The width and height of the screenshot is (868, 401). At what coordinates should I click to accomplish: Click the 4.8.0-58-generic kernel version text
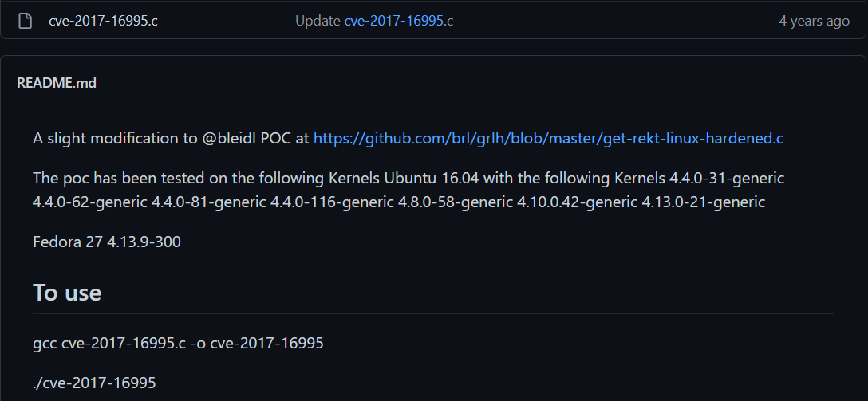pos(455,202)
